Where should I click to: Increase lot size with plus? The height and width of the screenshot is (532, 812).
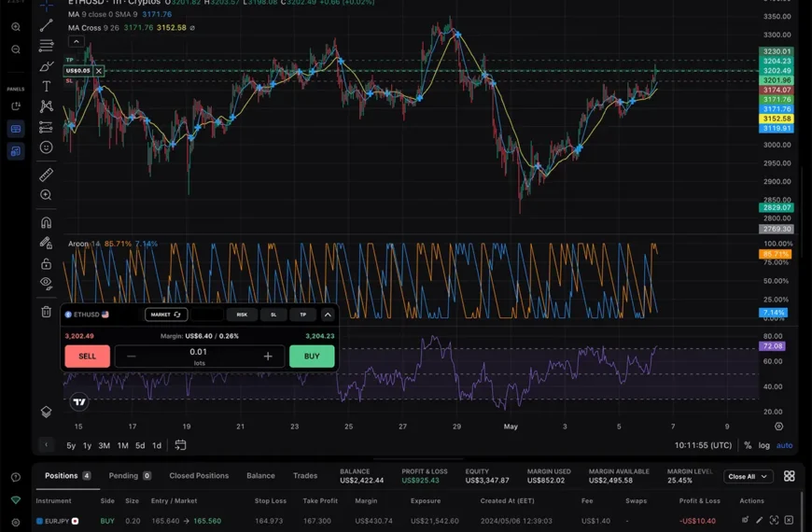tap(268, 357)
